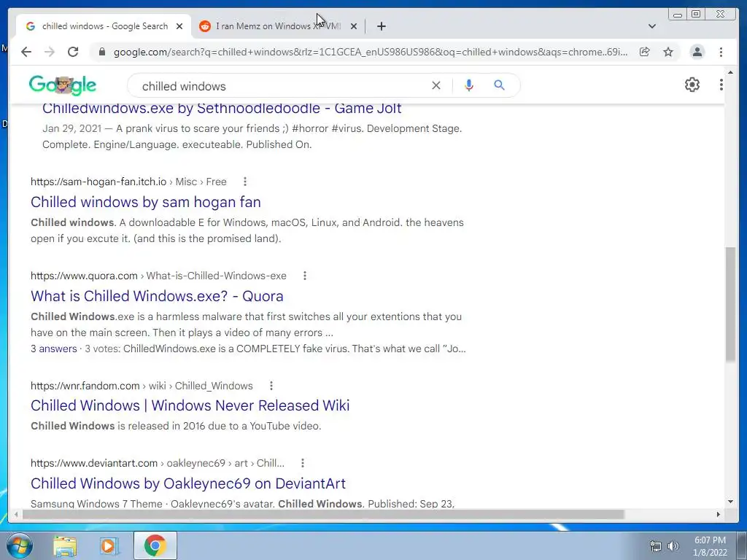Screen dimensions: 747x560
Task: Start voice search with microphone
Action: coord(469,85)
